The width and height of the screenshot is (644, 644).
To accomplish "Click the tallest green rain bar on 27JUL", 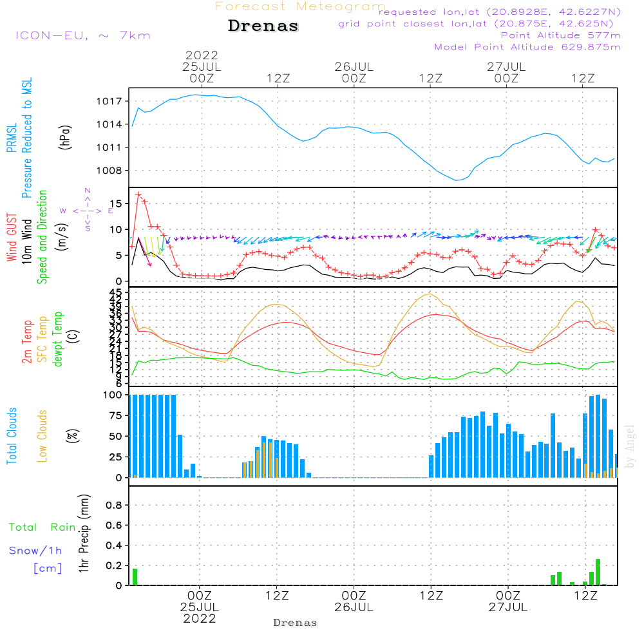I will point(598,572).
